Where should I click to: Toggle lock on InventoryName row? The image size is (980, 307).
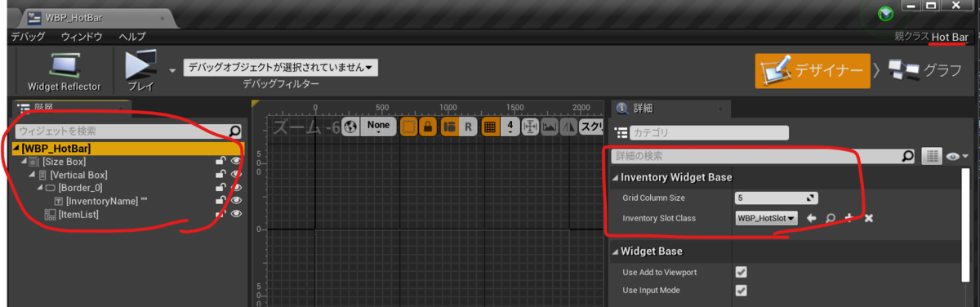tap(220, 201)
